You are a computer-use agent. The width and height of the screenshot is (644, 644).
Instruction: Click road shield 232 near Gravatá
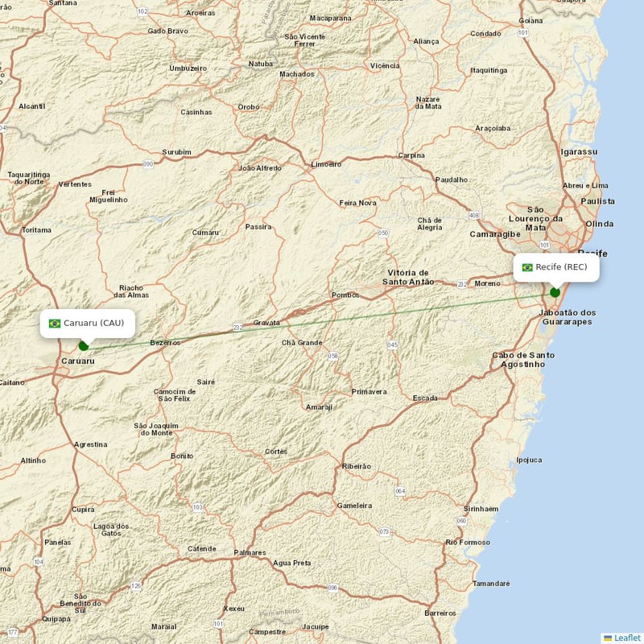pos(237,328)
